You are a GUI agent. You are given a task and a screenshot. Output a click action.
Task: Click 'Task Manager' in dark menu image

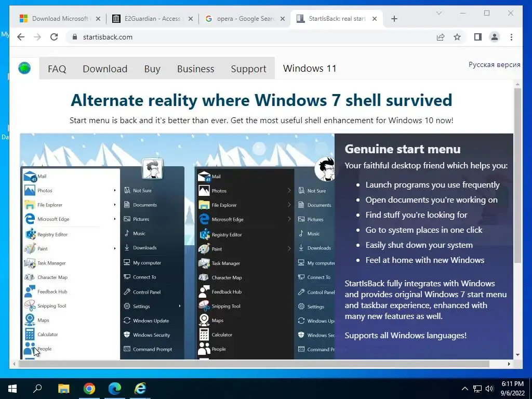click(x=225, y=263)
